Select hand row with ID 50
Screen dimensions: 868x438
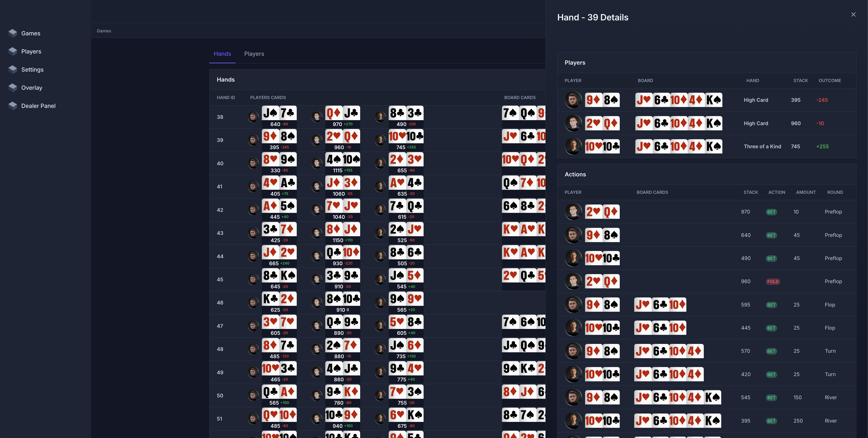click(x=220, y=396)
